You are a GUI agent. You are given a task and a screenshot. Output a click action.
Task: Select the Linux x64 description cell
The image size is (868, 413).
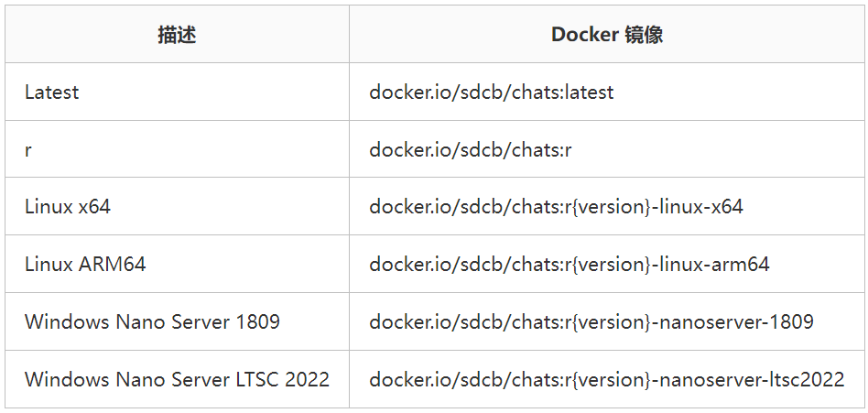[x=68, y=207]
